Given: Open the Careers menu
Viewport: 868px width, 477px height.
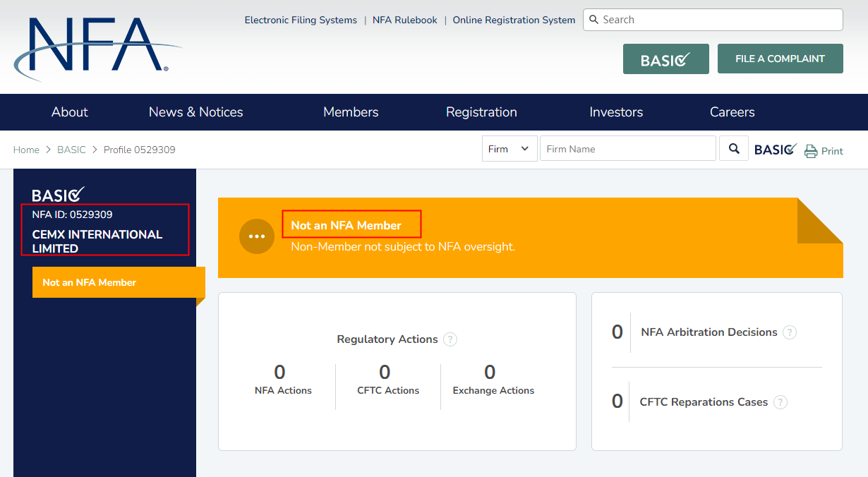Looking at the screenshot, I should (733, 112).
